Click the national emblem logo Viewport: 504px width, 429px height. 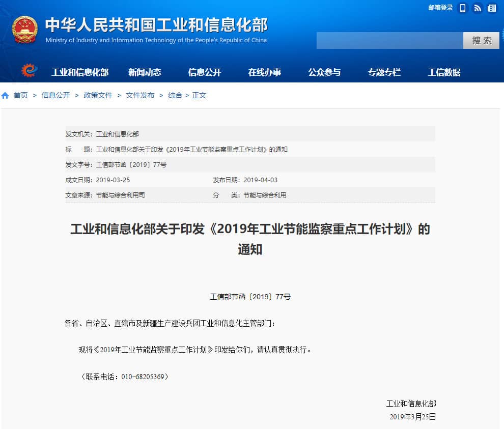tap(24, 30)
